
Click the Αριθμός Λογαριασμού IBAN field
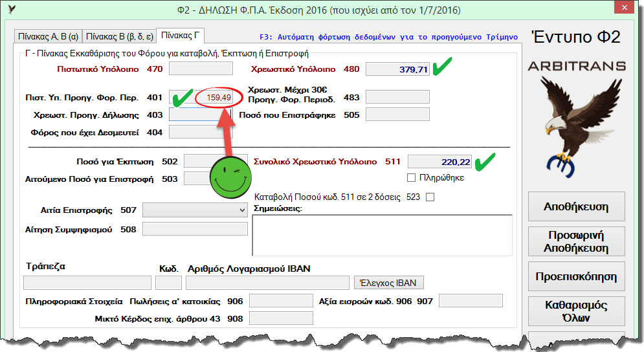point(268,283)
